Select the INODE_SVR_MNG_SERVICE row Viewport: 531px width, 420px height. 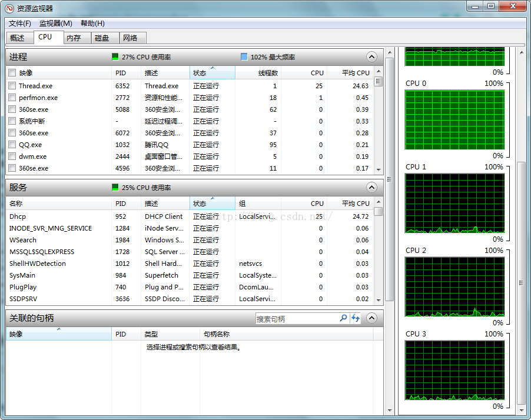[190, 228]
